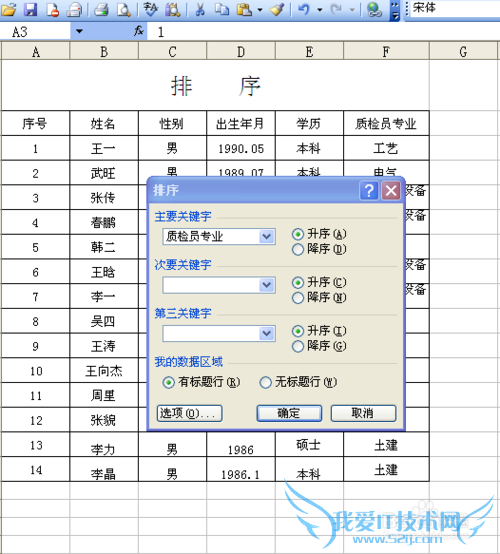Select column G header
Screen dimensions: 500x554
tap(463, 52)
